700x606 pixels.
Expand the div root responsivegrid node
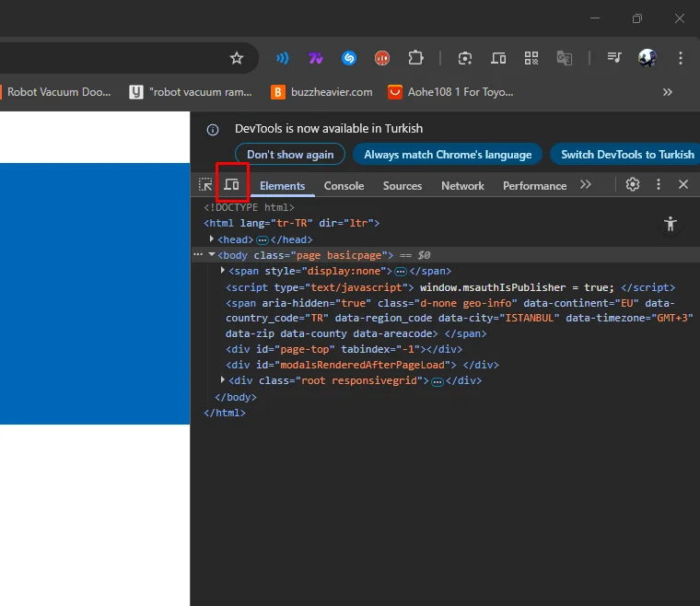(x=223, y=380)
